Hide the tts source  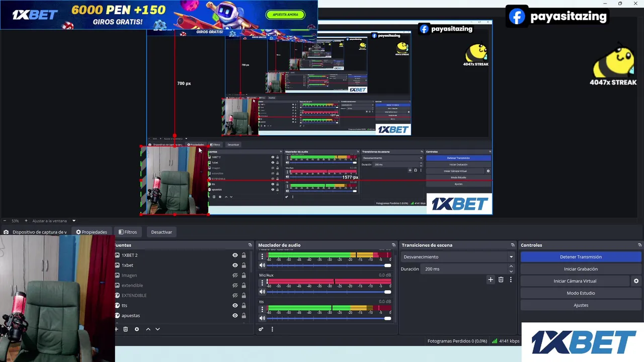point(235,305)
